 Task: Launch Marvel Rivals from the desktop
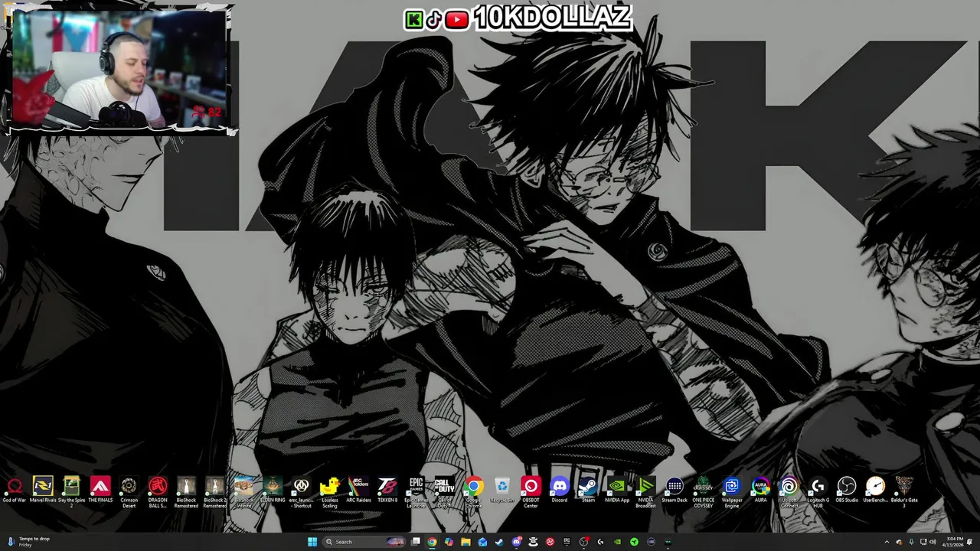coord(43,490)
